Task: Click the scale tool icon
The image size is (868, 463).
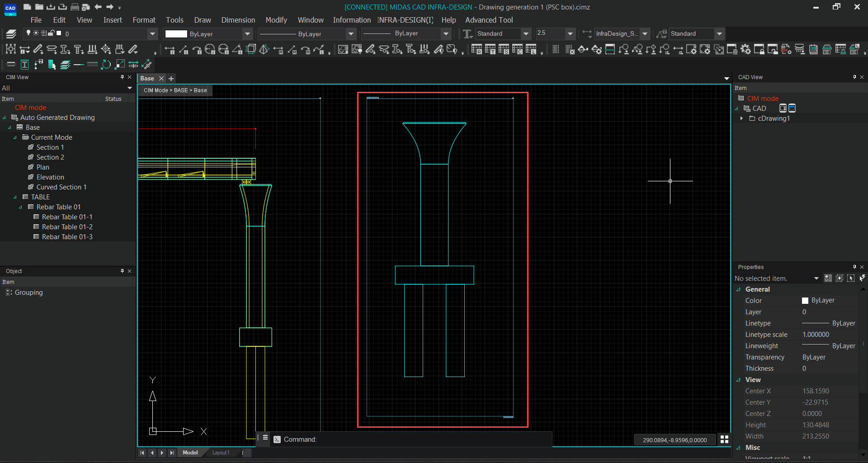Action: click(x=120, y=65)
